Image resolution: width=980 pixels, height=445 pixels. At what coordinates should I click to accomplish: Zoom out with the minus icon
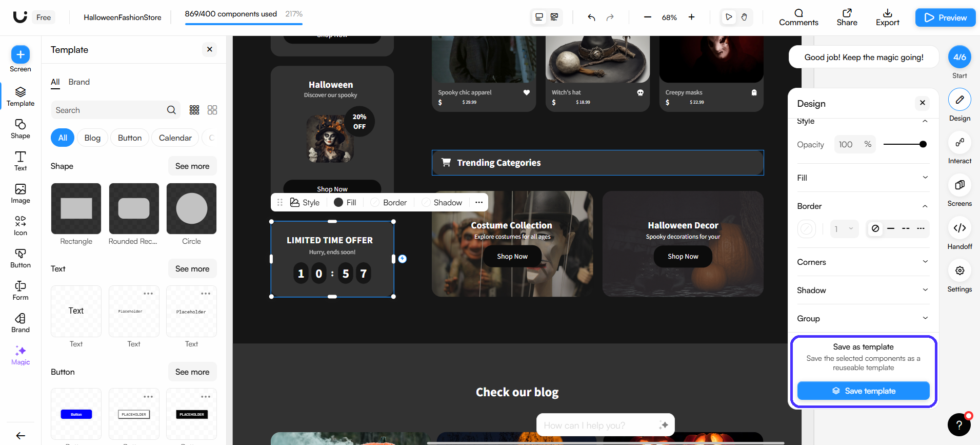coord(648,17)
